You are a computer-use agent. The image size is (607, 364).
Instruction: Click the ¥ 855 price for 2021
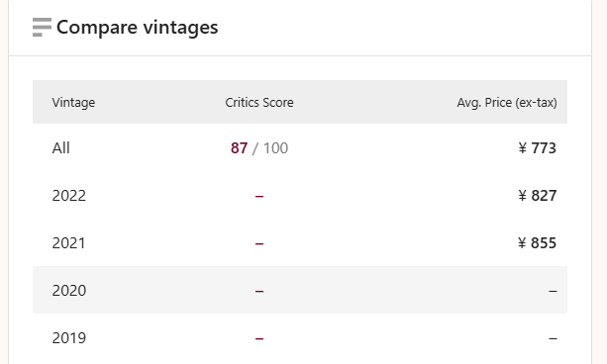pyautogui.click(x=537, y=243)
